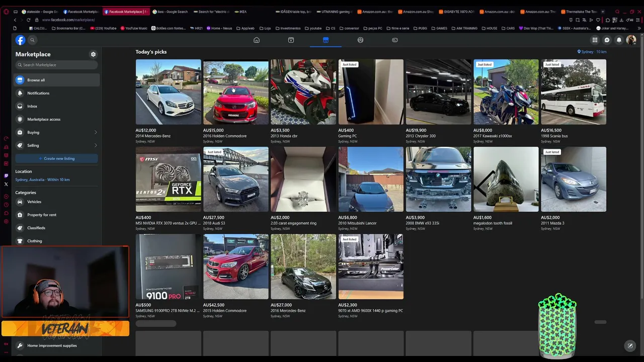Open the Facebook menu grid icon
The image size is (644, 362).
(x=595, y=40)
